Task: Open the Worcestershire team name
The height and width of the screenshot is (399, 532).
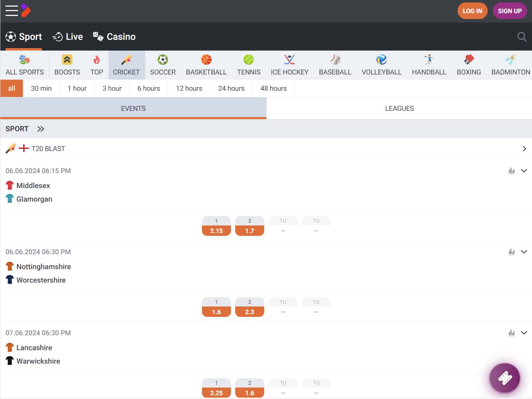Action: coord(41,280)
